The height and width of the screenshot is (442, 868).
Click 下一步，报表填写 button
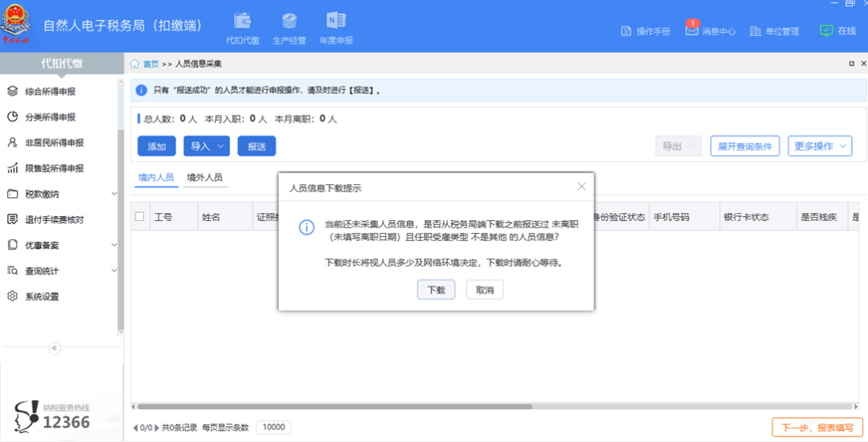pyautogui.click(x=817, y=428)
